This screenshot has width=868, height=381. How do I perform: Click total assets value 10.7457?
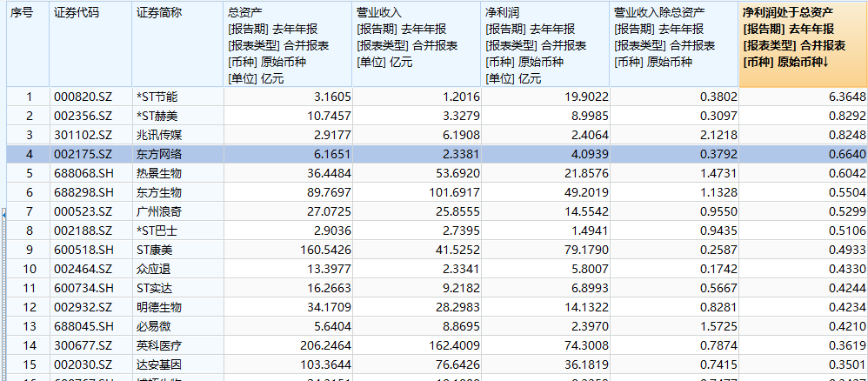click(330, 117)
